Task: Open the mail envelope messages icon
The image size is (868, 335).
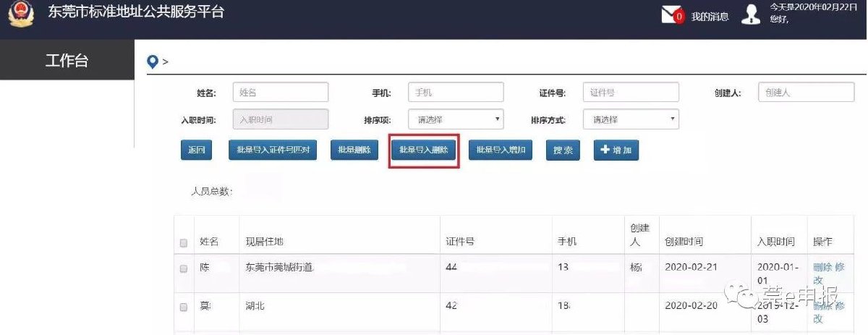Action: (x=673, y=14)
